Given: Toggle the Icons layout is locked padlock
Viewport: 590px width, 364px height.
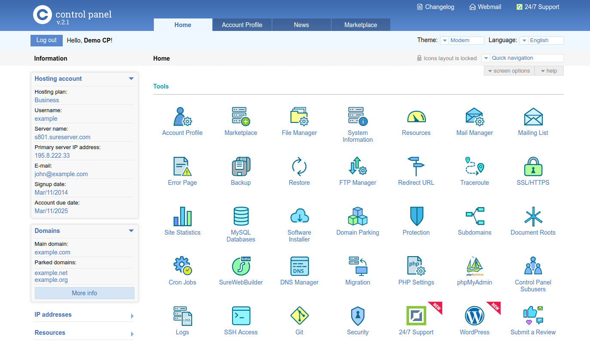Looking at the screenshot, I should coord(419,58).
